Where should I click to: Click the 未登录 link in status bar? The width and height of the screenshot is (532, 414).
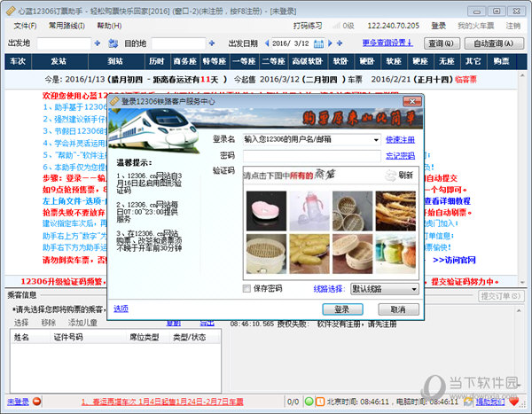coord(18,402)
